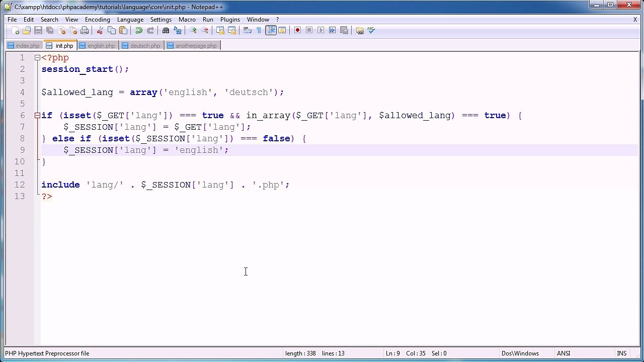Click the $allowed_lang array line
This screenshot has width=644, height=362.
click(163, 93)
